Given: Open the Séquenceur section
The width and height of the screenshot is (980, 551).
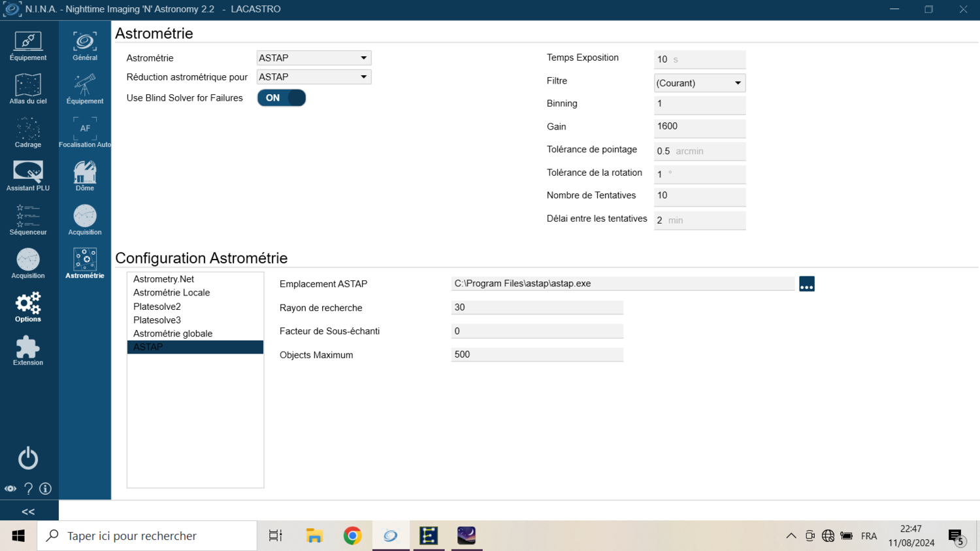Looking at the screenshot, I should (x=28, y=220).
